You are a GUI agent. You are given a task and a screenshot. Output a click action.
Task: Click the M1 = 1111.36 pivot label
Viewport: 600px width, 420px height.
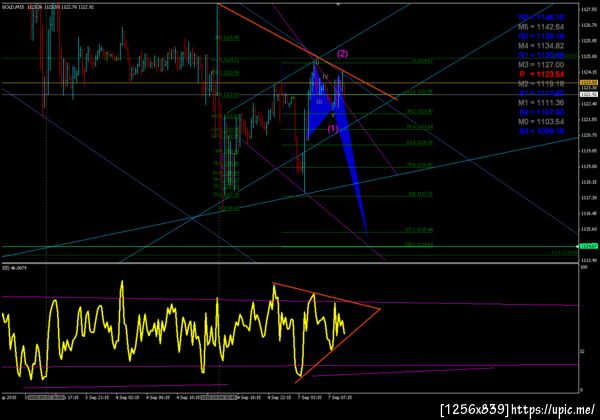pos(541,103)
